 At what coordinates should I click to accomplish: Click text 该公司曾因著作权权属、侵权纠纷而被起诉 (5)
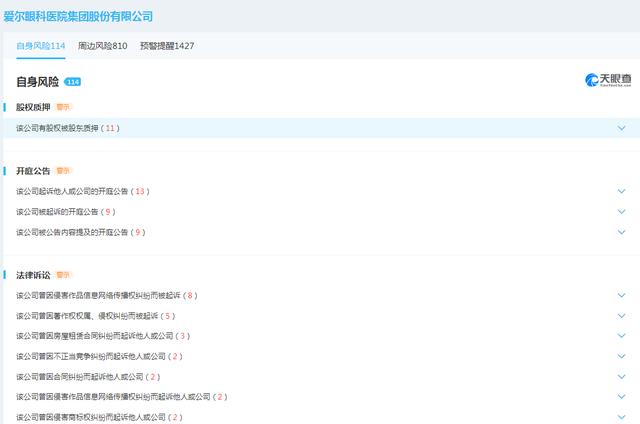click(x=96, y=315)
